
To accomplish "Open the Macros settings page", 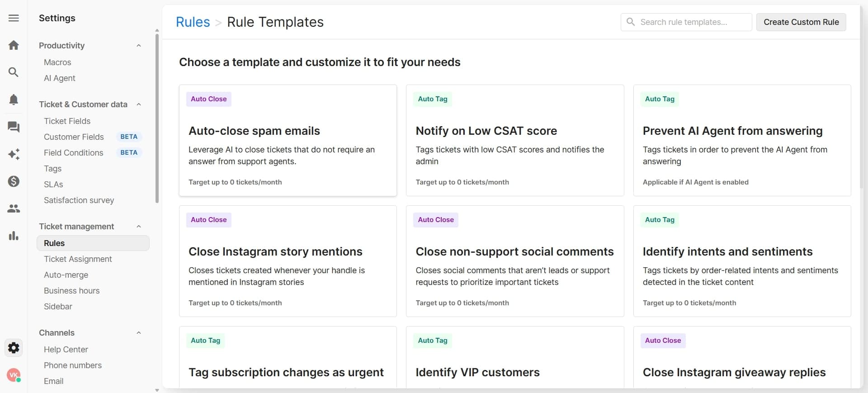I will [x=57, y=62].
